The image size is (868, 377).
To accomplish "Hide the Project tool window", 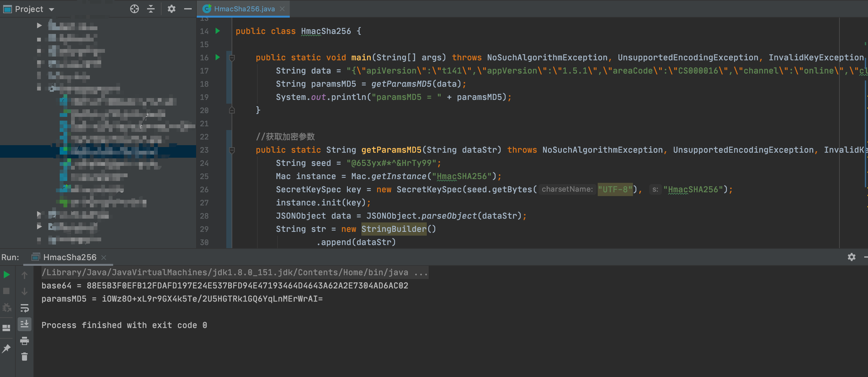I will pyautogui.click(x=188, y=9).
